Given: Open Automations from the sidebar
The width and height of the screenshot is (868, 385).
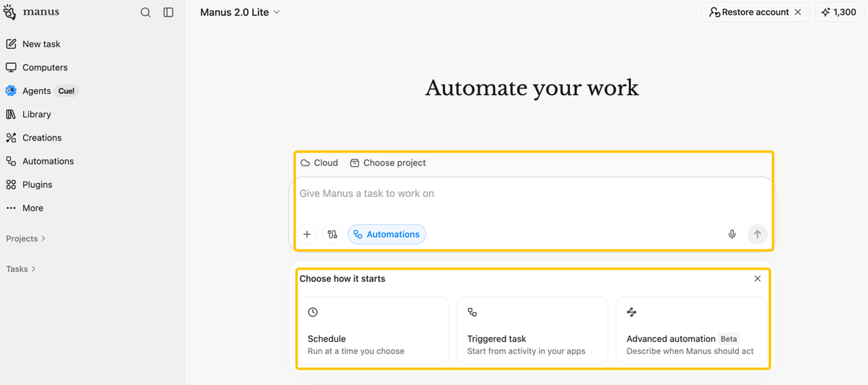Looking at the screenshot, I should click(91, 161).
